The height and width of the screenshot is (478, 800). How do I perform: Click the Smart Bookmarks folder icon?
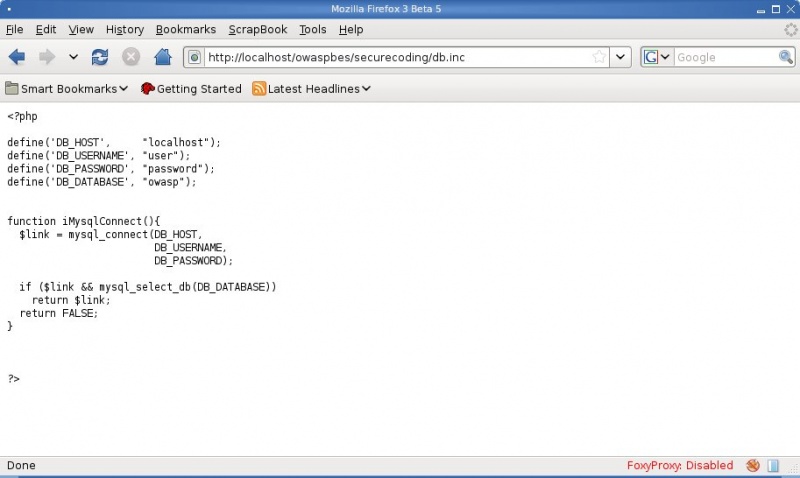12,89
